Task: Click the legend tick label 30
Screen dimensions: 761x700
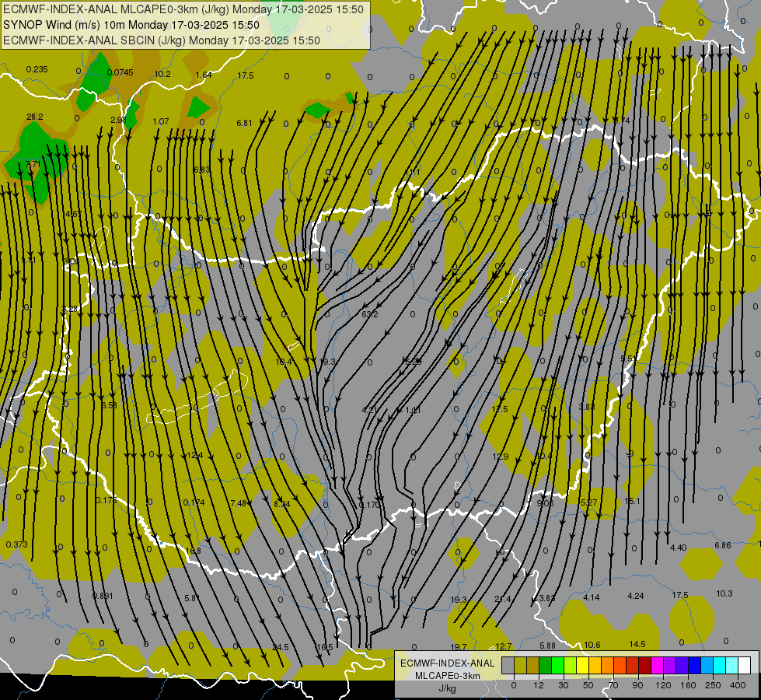Action: [563, 685]
